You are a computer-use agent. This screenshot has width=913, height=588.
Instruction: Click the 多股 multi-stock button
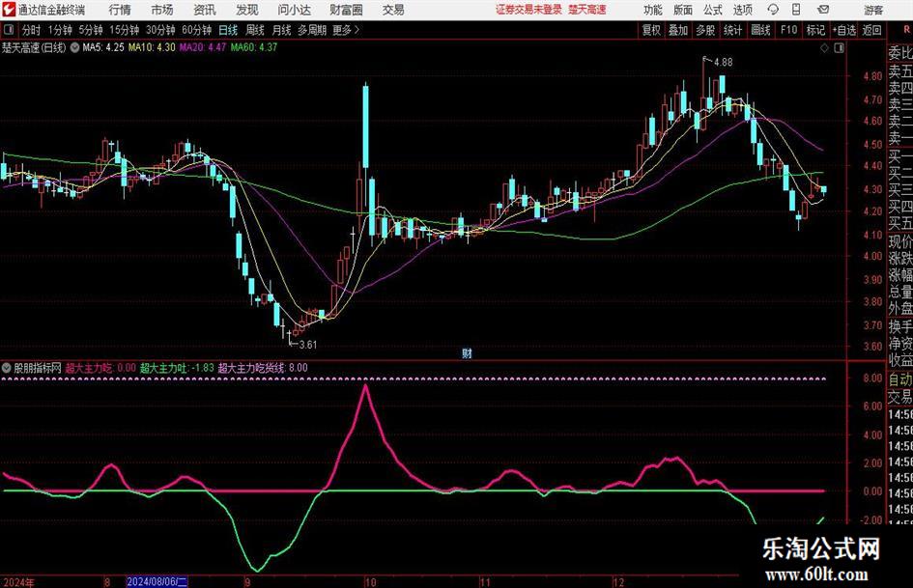(x=705, y=30)
